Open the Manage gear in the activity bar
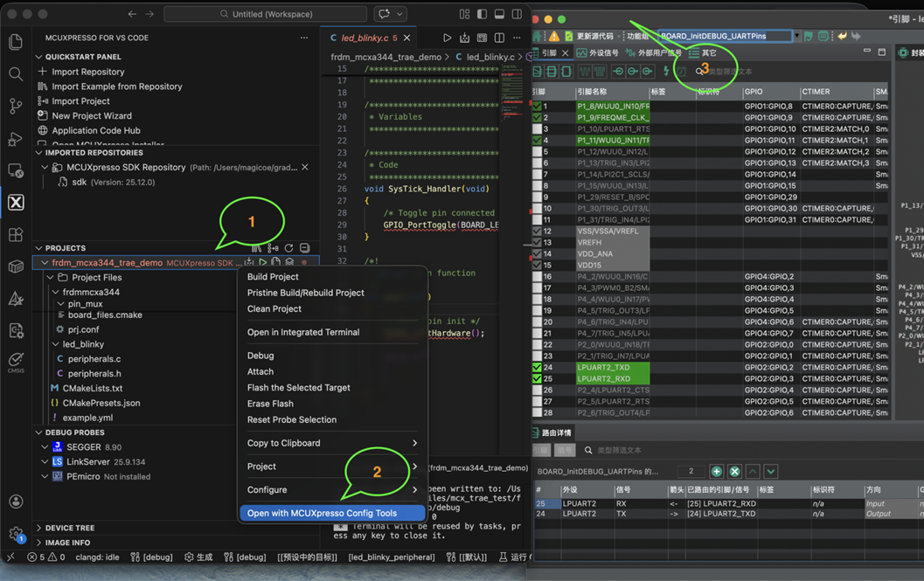This screenshot has height=581, width=924. tap(16, 535)
